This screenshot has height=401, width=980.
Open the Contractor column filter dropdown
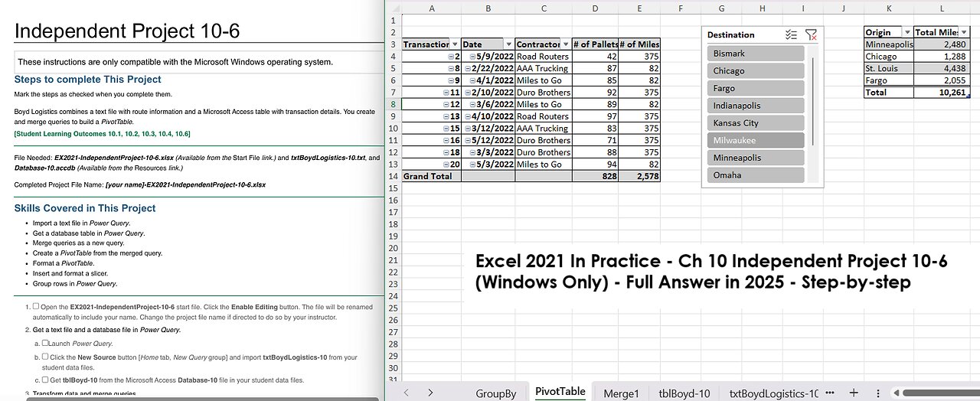566,44
